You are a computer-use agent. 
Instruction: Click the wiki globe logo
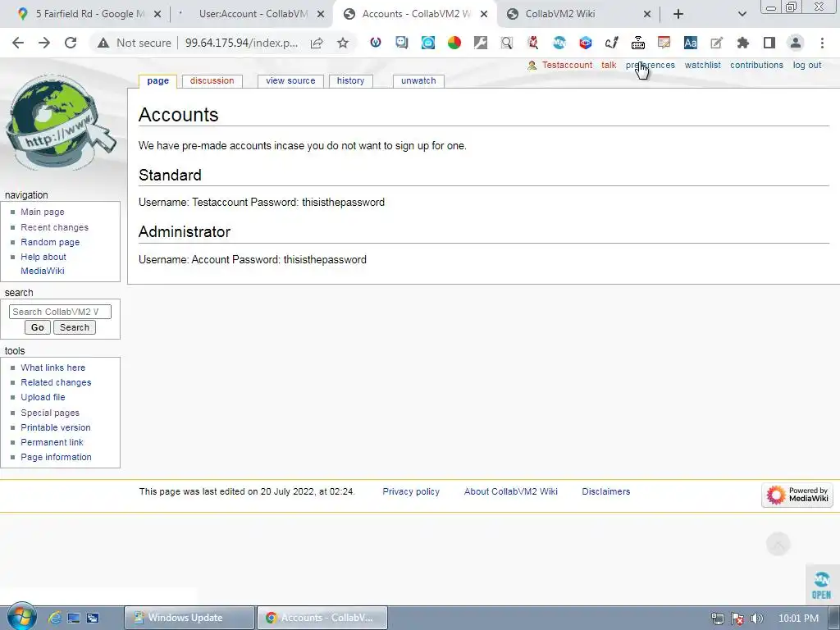[59, 123]
